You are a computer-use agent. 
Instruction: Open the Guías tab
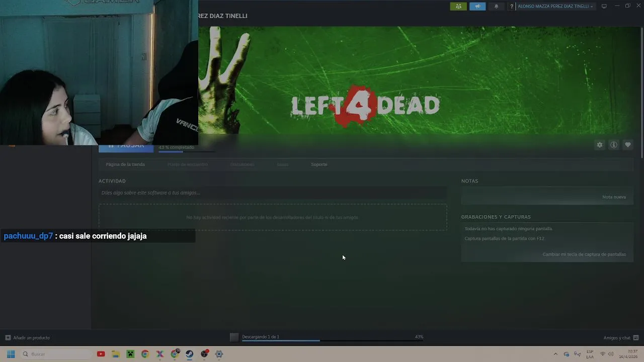282,164
